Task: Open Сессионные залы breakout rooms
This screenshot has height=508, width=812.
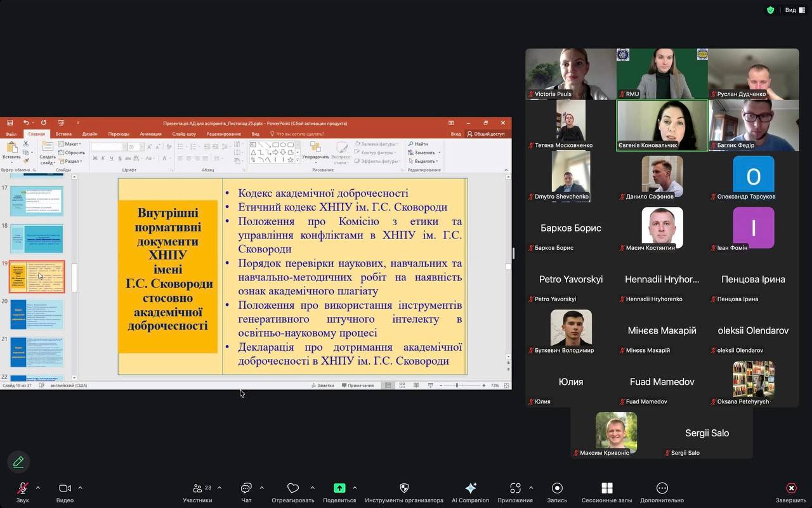Action: click(x=606, y=489)
